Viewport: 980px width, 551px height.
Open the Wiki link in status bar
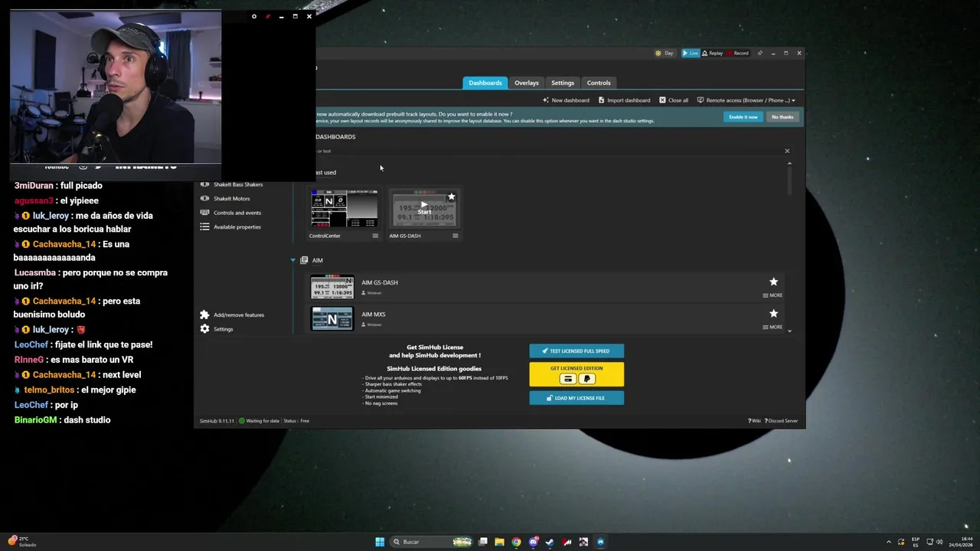(755, 421)
